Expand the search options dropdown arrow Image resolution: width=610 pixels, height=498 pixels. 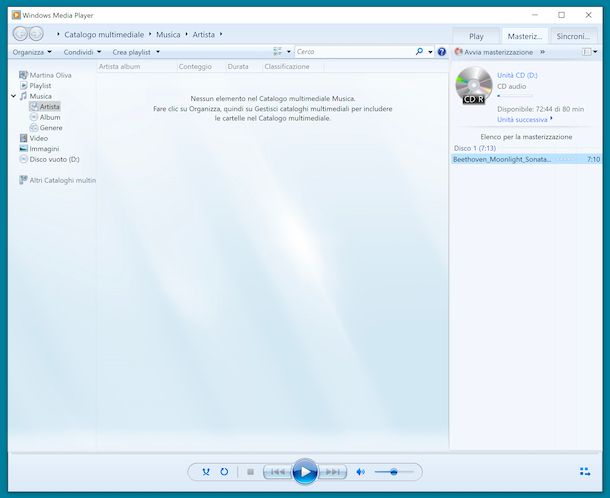click(x=430, y=52)
